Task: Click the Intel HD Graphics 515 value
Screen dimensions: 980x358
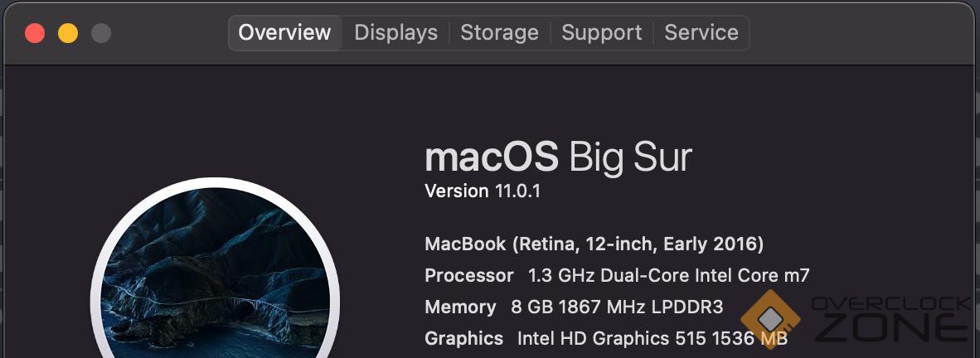Action: pyautogui.click(x=652, y=338)
